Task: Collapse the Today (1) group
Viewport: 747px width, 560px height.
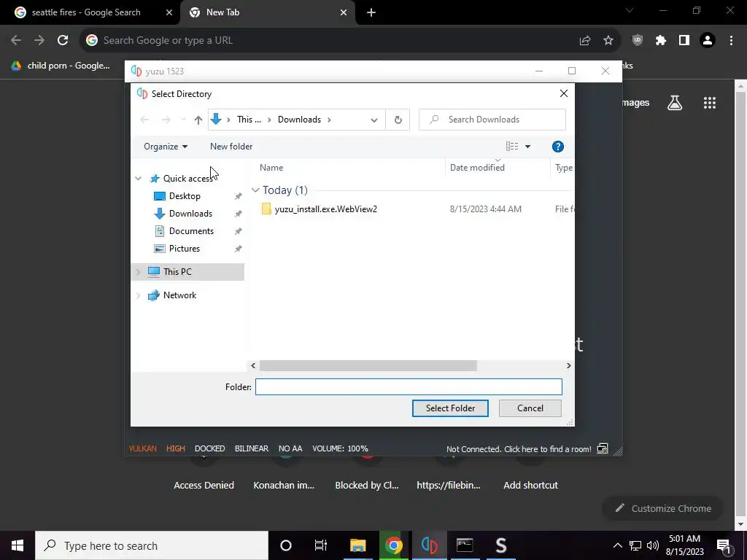Action: pos(255,190)
